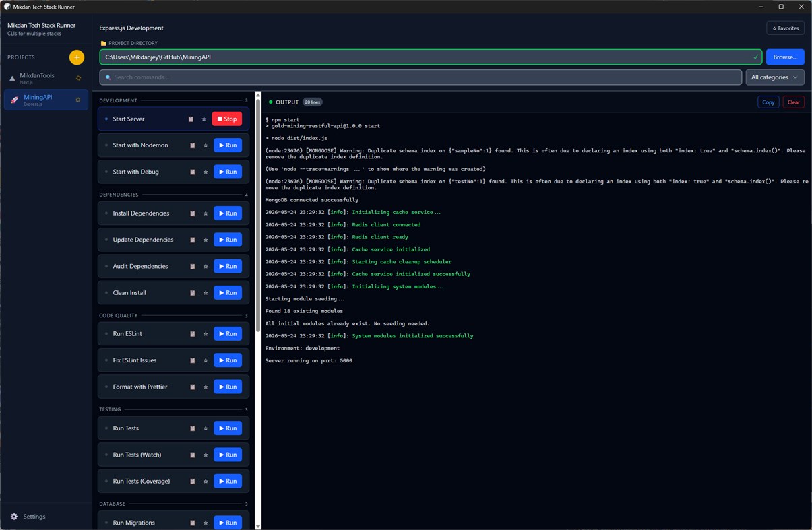Copy the Run Tests command

(192, 428)
